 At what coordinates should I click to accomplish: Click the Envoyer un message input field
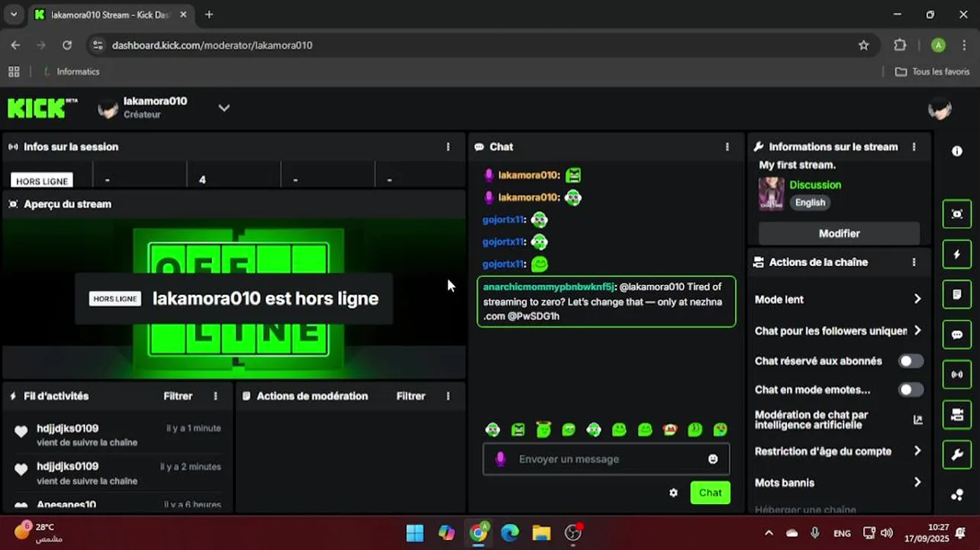tap(606, 459)
